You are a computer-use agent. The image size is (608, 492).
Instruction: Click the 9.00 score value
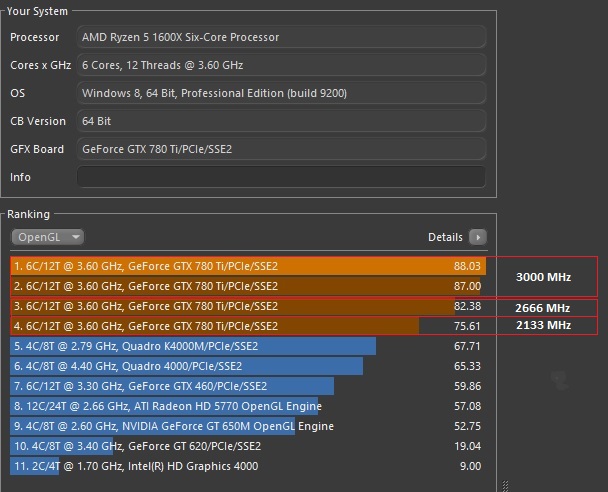coord(470,466)
